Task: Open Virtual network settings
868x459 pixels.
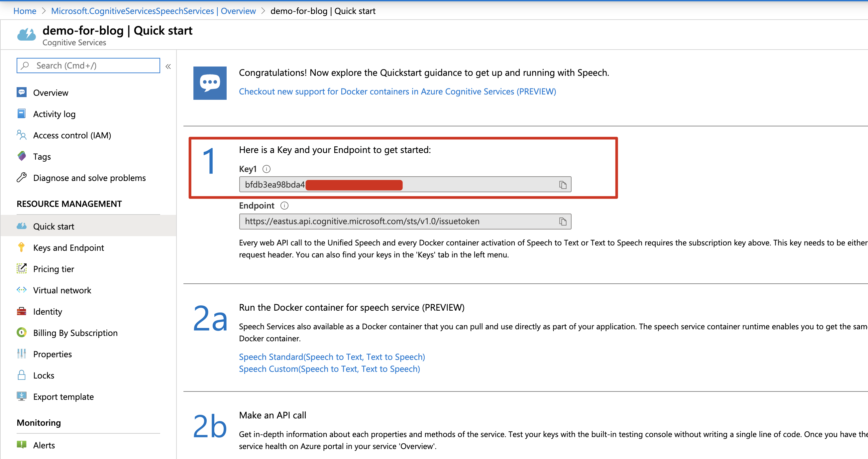Action: click(x=62, y=290)
